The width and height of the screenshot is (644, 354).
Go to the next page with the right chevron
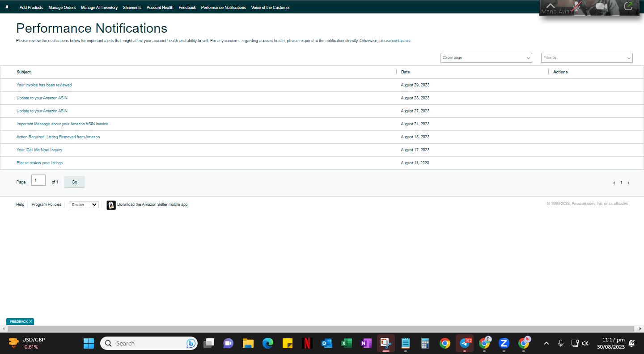click(628, 183)
